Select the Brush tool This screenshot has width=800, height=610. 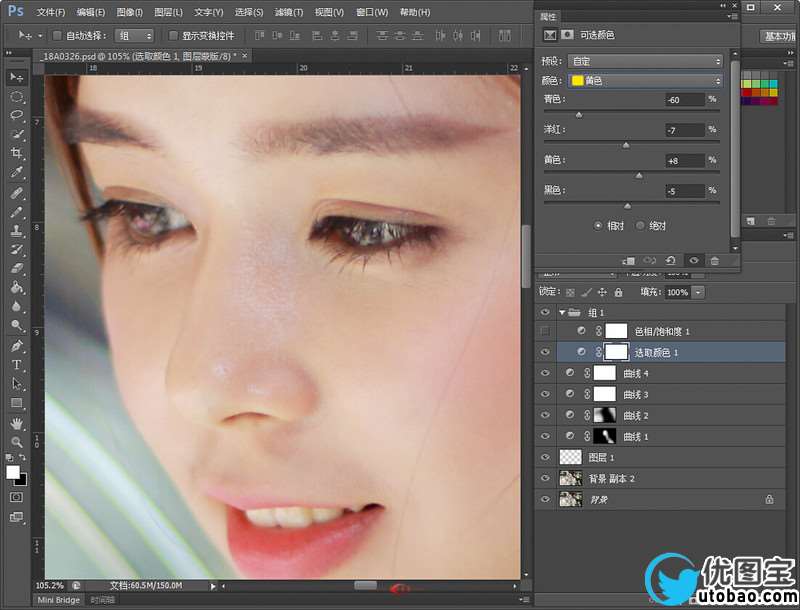[x=16, y=212]
